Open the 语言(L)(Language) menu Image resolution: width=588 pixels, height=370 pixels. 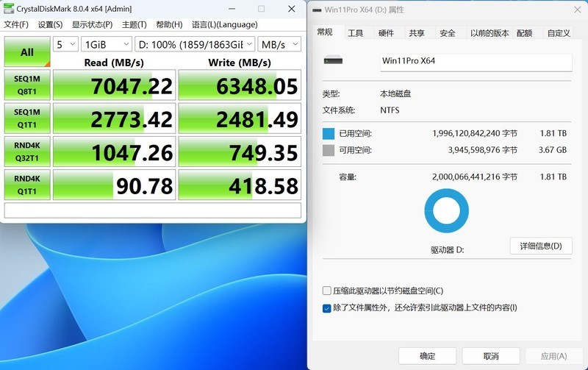pyautogui.click(x=225, y=25)
